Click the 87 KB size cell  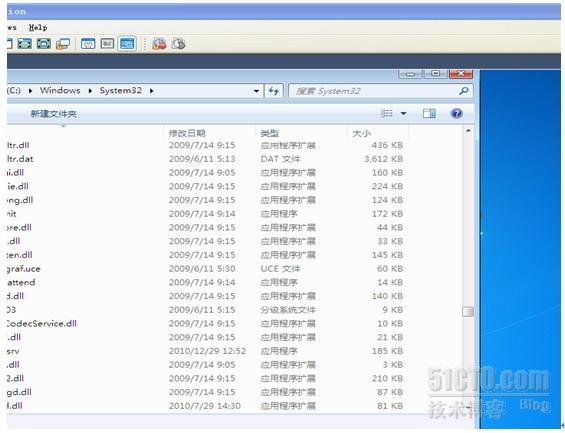click(x=390, y=392)
